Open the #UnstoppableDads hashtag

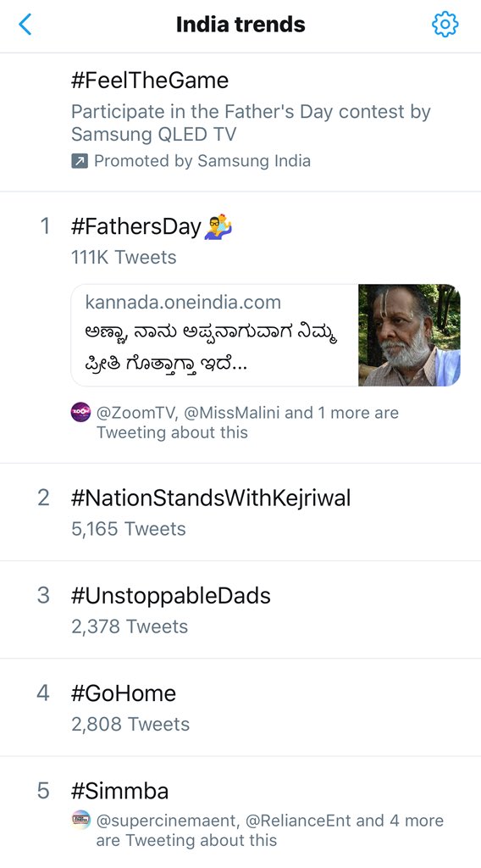pyautogui.click(x=240, y=609)
